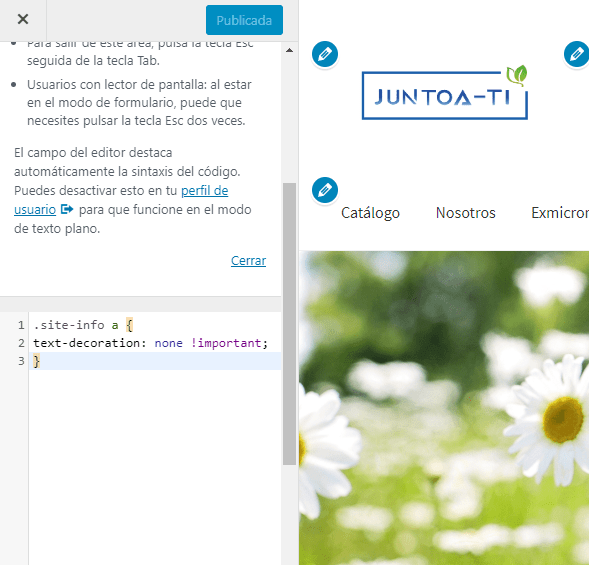Open the Nosotros menu item
This screenshot has height=565, width=589.
click(466, 213)
